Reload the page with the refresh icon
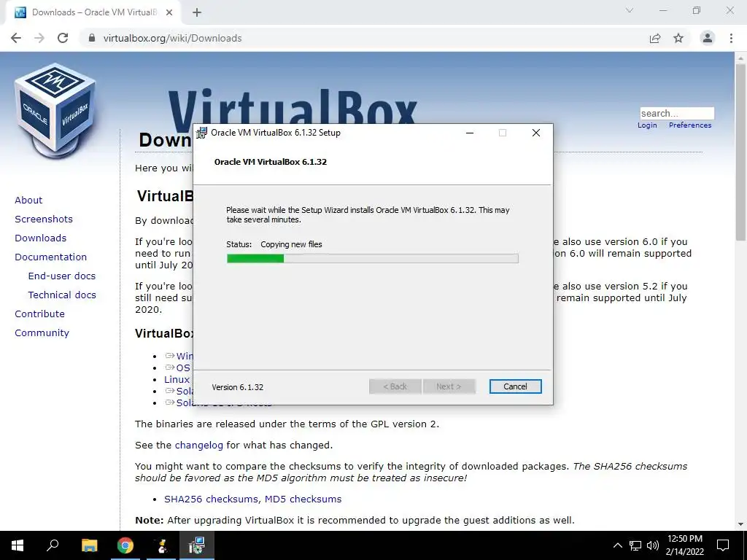747x560 pixels. pyautogui.click(x=63, y=38)
